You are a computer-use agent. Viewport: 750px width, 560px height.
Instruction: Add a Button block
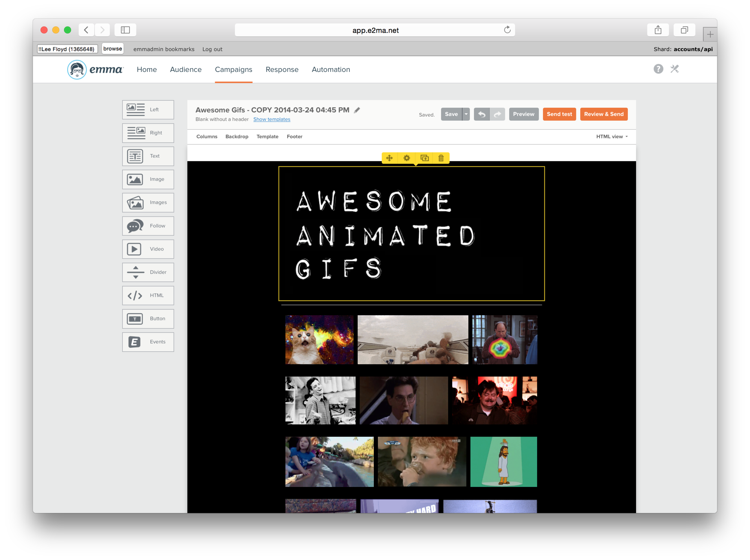coord(148,318)
